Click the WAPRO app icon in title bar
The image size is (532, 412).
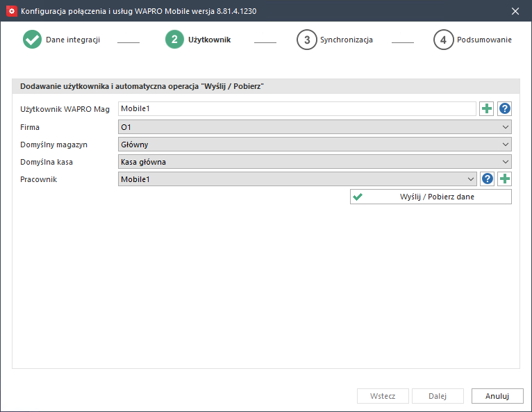[12, 11]
